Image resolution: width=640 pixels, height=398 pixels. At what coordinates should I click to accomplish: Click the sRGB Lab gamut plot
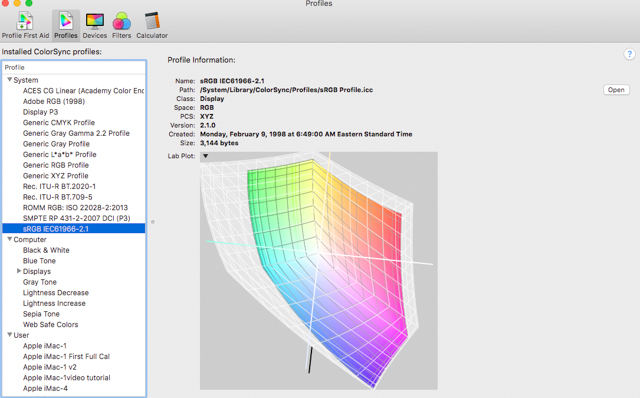319,271
